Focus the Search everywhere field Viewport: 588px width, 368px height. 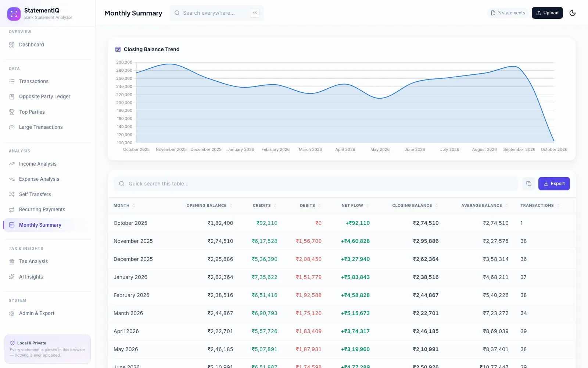tap(217, 13)
